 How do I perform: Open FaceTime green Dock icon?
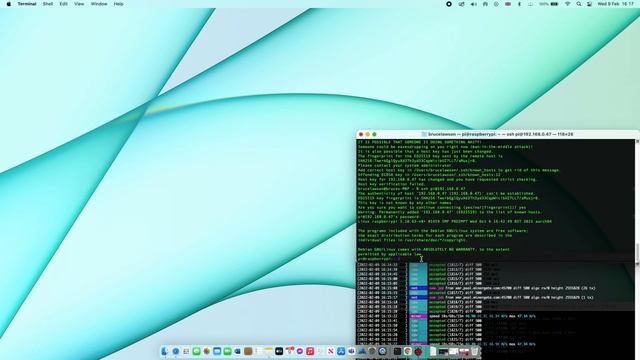tap(227, 351)
